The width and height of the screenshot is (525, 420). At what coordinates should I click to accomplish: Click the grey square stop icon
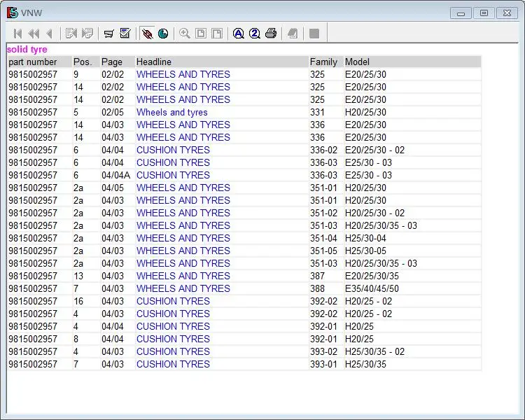click(x=314, y=34)
